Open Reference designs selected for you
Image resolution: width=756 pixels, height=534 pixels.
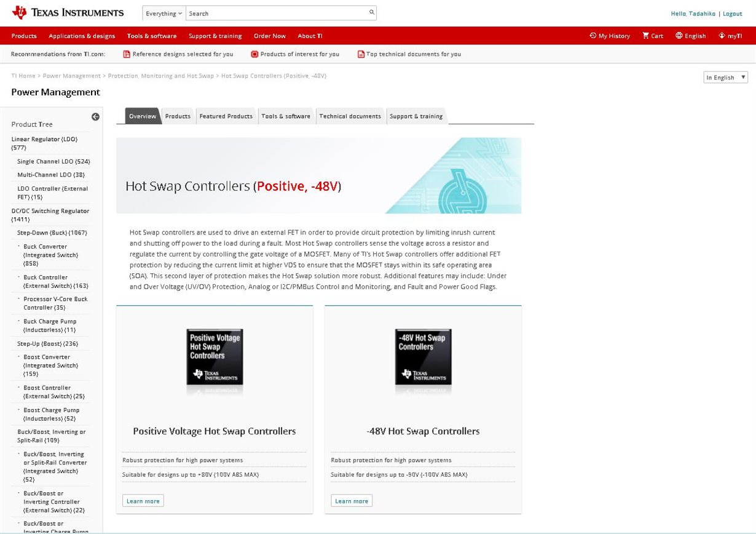[x=183, y=54]
